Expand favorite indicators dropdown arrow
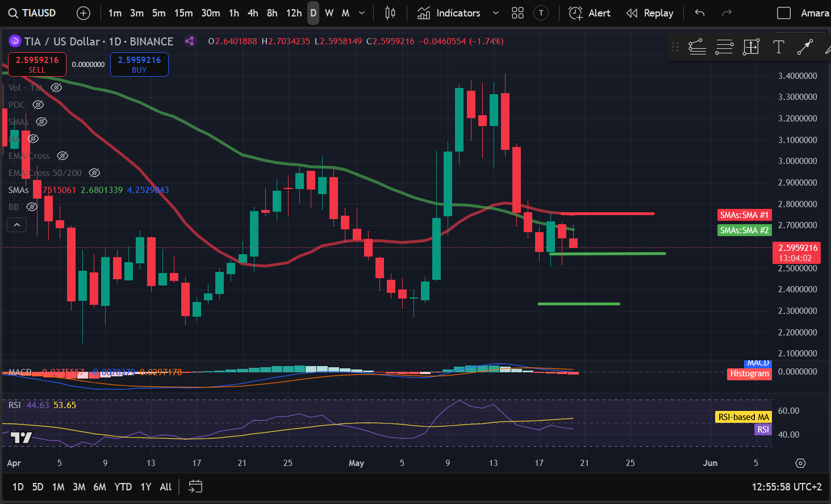Image resolution: width=831 pixels, height=504 pixels. (496, 13)
